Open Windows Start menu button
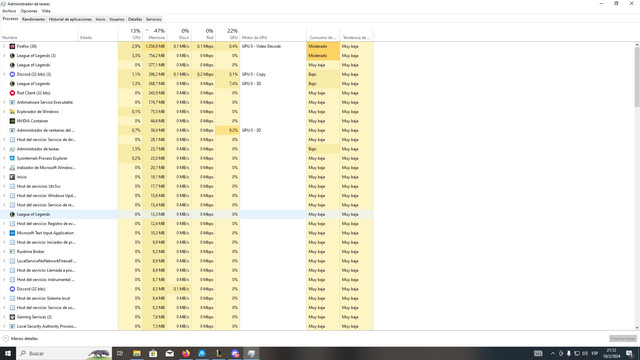The height and width of the screenshot is (360, 640). pos(8,353)
